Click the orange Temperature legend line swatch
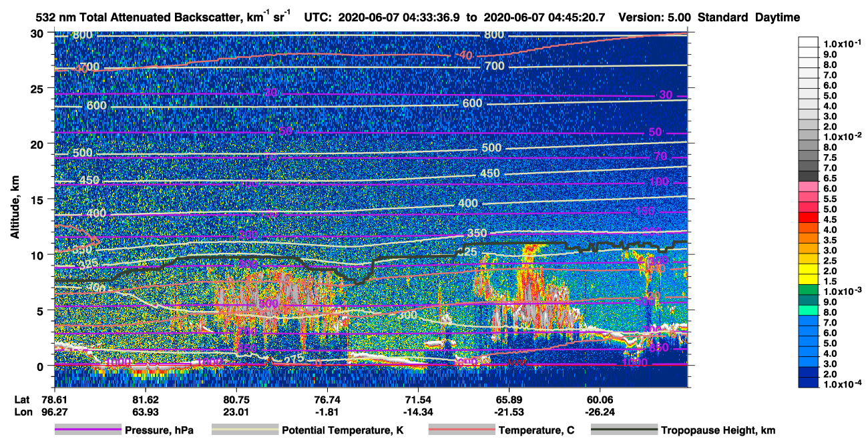This screenshot has height=445, width=868. pyautogui.click(x=461, y=430)
